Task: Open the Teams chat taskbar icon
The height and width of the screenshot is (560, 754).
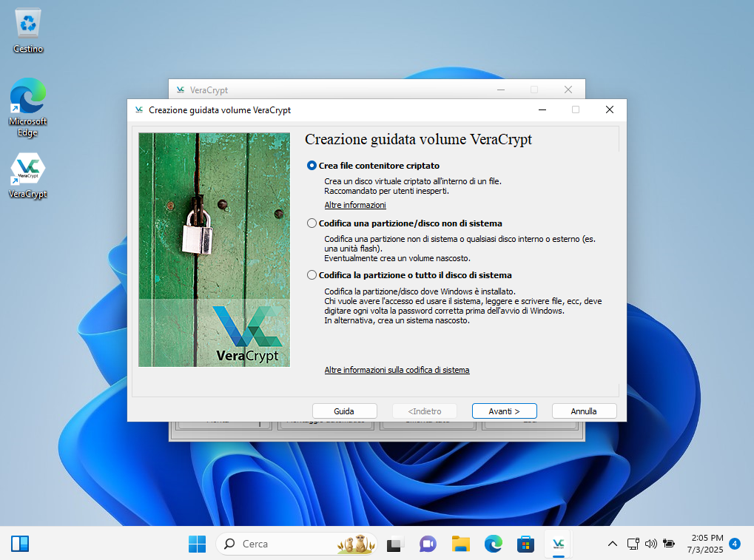Action: pos(428,544)
